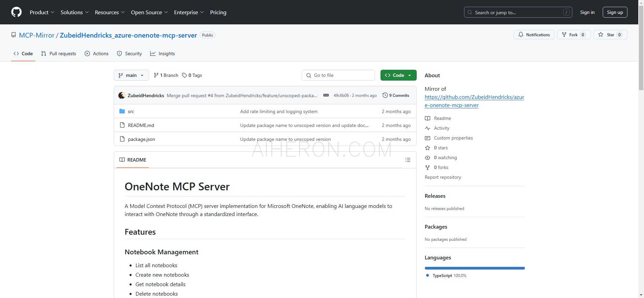Open the mirrored github.com/ZubeidHendricks repository URL
The image size is (644, 298).
[x=474, y=101]
